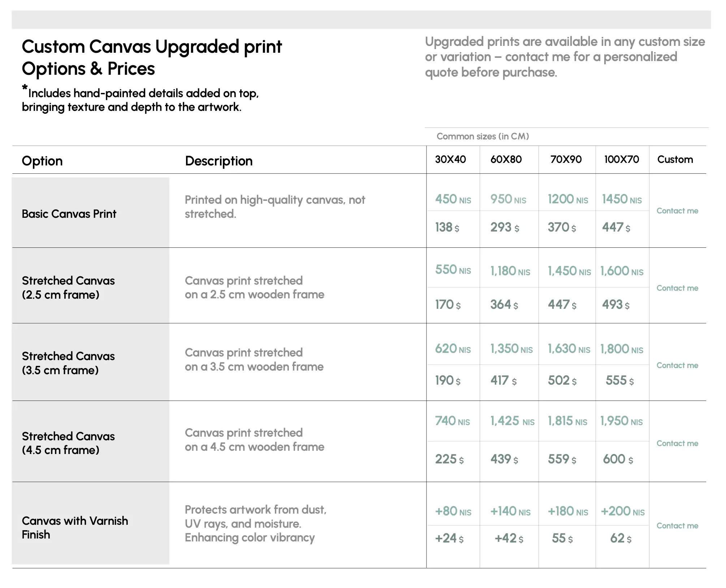Click the +80 NIS varnish price
This screenshot has width=726, height=588.
click(x=453, y=511)
